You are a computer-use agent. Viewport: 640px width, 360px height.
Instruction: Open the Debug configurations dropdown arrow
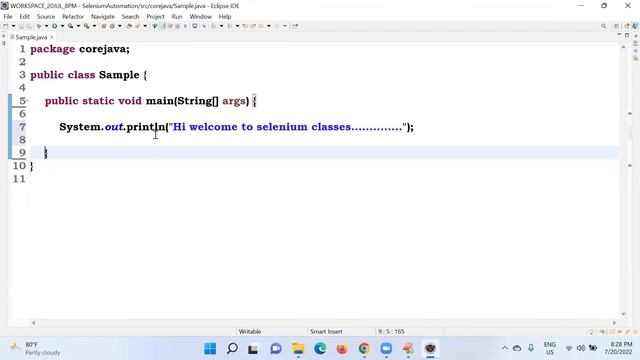[46, 26]
